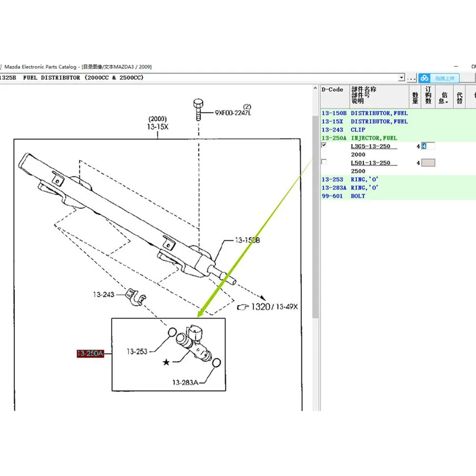Click the 9XF00-2247L bolt part number label
The image size is (476, 476).
pos(233,113)
